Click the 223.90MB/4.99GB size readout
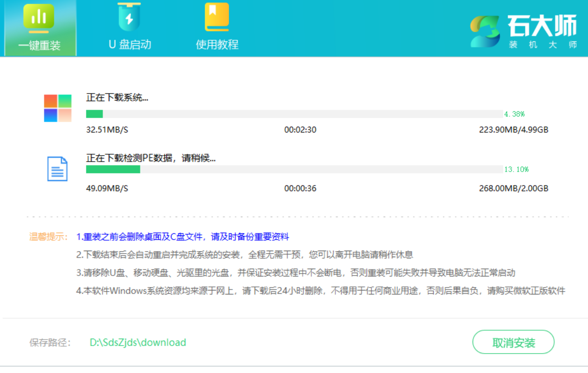 [x=514, y=130]
